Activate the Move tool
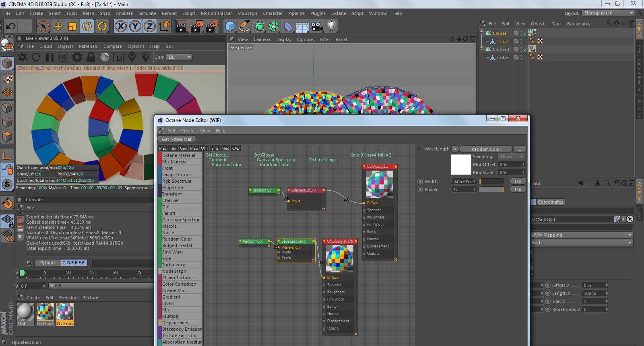644x346 pixels. click(x=58, y=27)
